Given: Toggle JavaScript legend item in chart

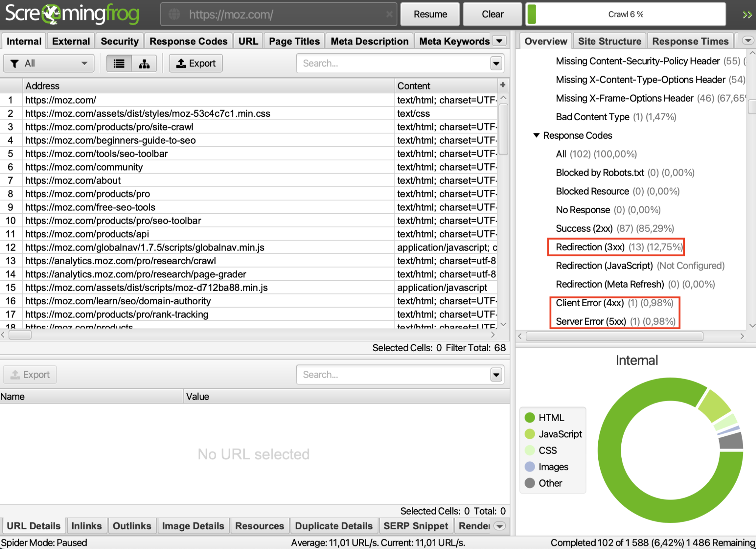Looking at the screenshot, I should pos(553,434).
